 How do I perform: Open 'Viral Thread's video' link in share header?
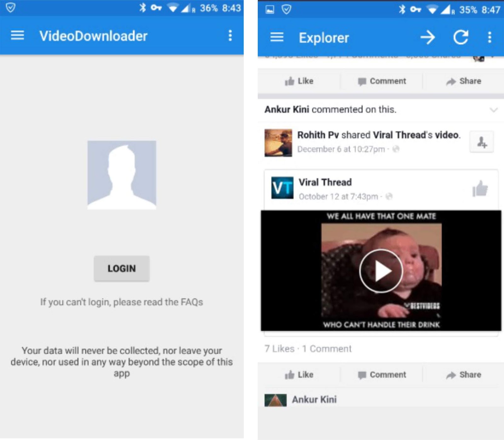click(416, 135)
